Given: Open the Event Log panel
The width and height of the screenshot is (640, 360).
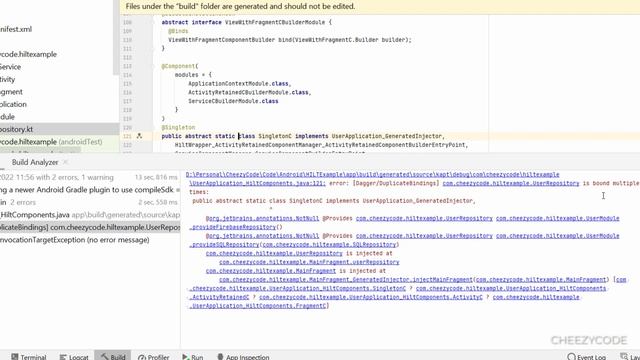Looking at the screenshot, I should [587, 357].
